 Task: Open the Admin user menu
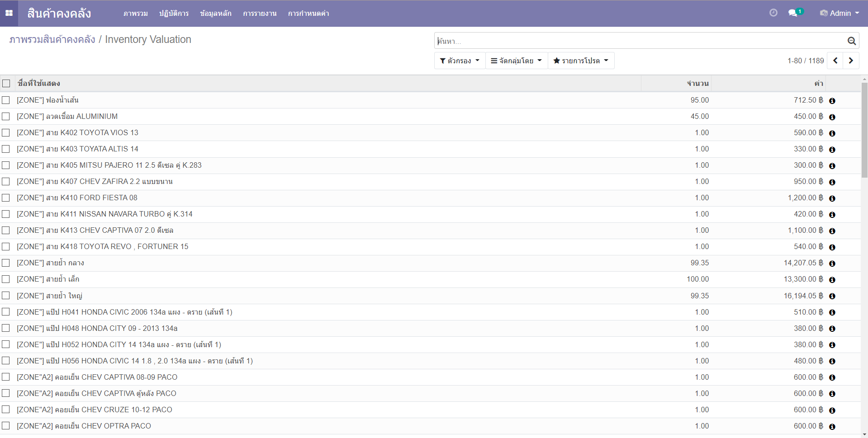(x=840, y=13)
